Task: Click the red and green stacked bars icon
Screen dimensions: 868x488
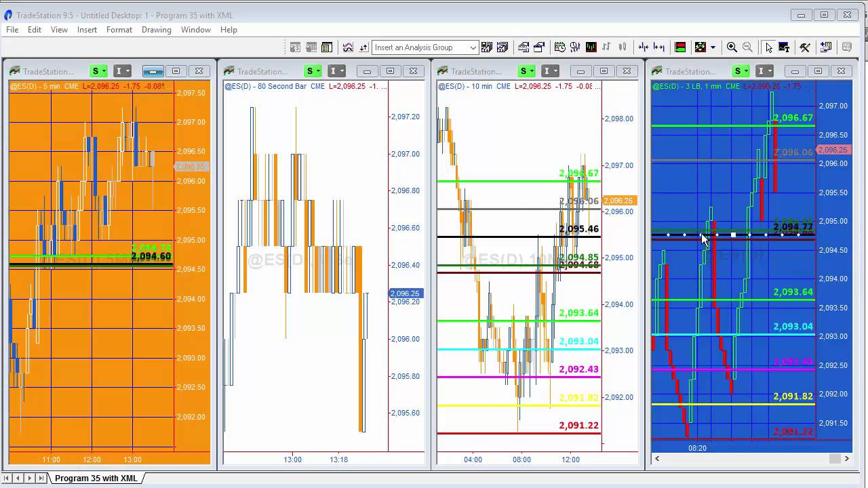Action: (680, 47)
